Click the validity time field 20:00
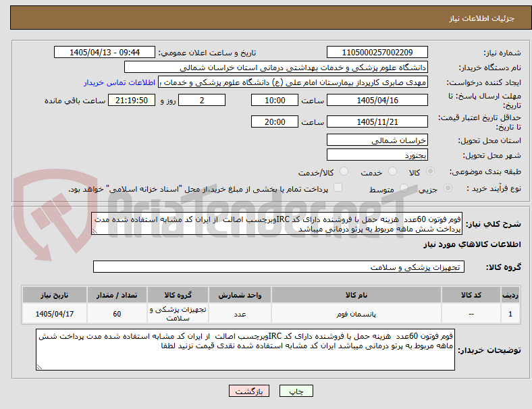 [x=275, y=121]
